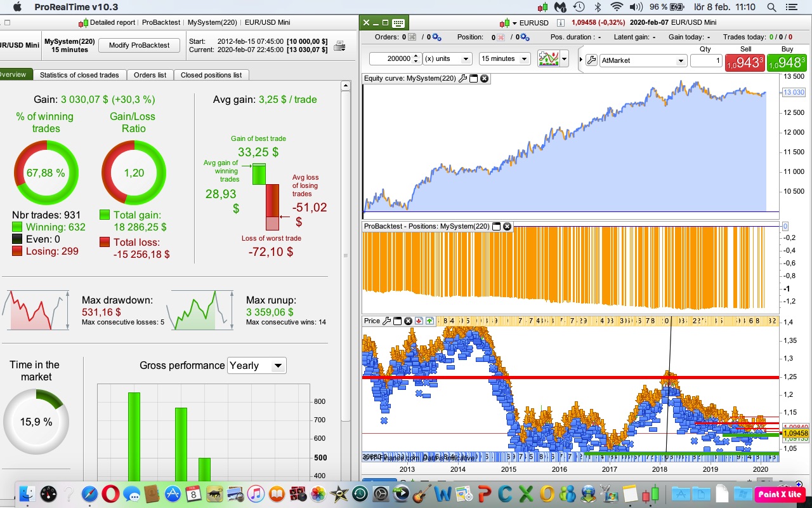Expand the trading toolbar with the small triangle

point(581,60)
